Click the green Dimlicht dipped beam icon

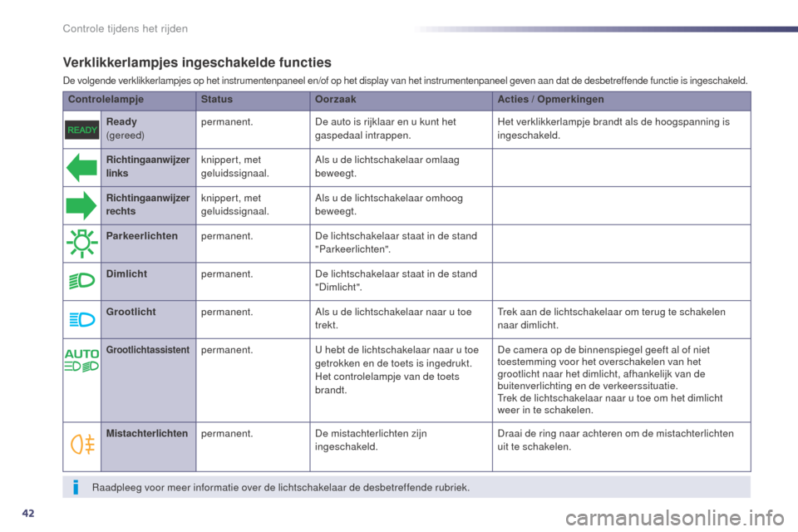click(x=82, y=280)
